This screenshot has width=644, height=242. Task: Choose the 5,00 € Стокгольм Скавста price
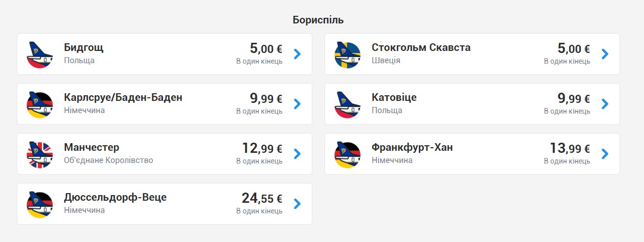(574, 48)
